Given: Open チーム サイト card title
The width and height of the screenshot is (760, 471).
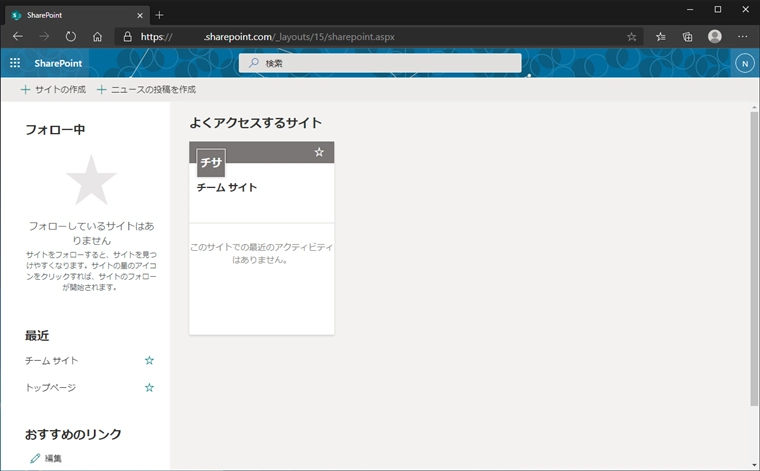Looking at the screenshot, I should pos(227,188).
